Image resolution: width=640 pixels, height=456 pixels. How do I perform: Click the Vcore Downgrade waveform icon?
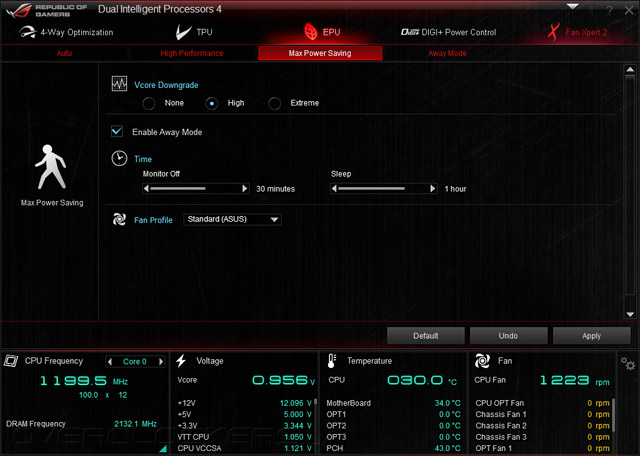[x=119, y=84]
